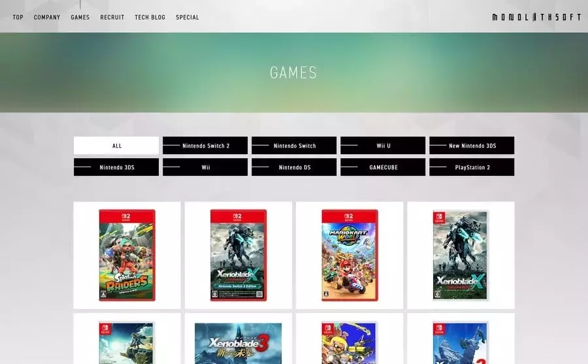Open Xenoblade X Switch 2 Edition cover
Image resolution: width=588 pixels, height=364 pixels.
coord(238,255)
